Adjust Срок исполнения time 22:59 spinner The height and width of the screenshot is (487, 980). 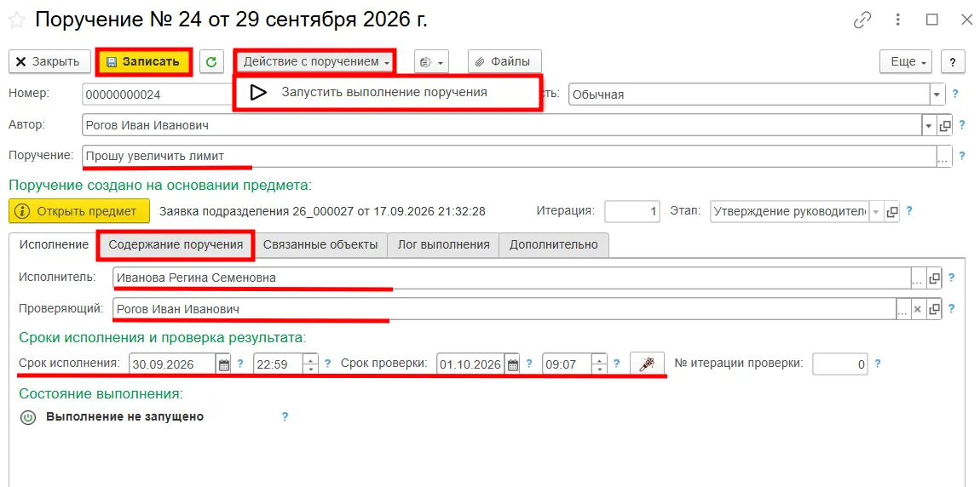click(x=310, y=364)
